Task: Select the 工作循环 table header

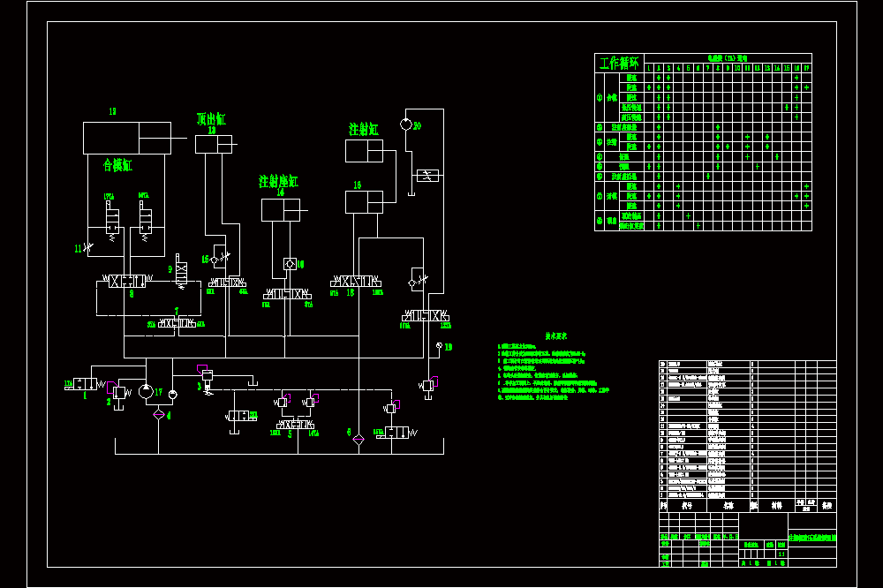Action: (619, 63)
